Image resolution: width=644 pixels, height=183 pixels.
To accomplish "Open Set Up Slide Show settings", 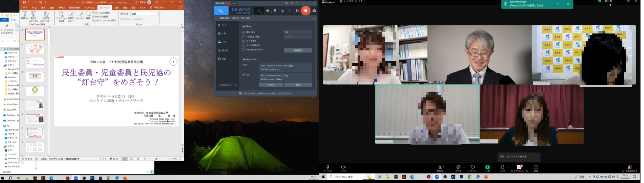I will click(61, 17).
